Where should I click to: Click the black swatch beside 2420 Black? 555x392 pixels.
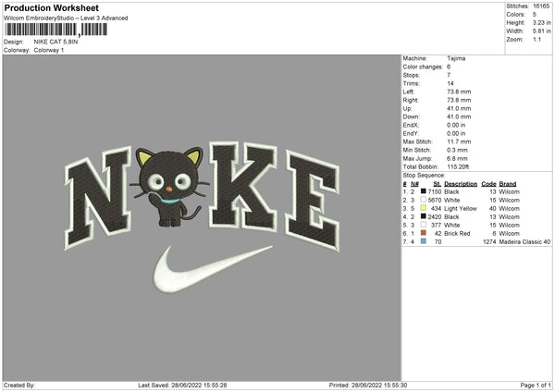click(423, 216)
